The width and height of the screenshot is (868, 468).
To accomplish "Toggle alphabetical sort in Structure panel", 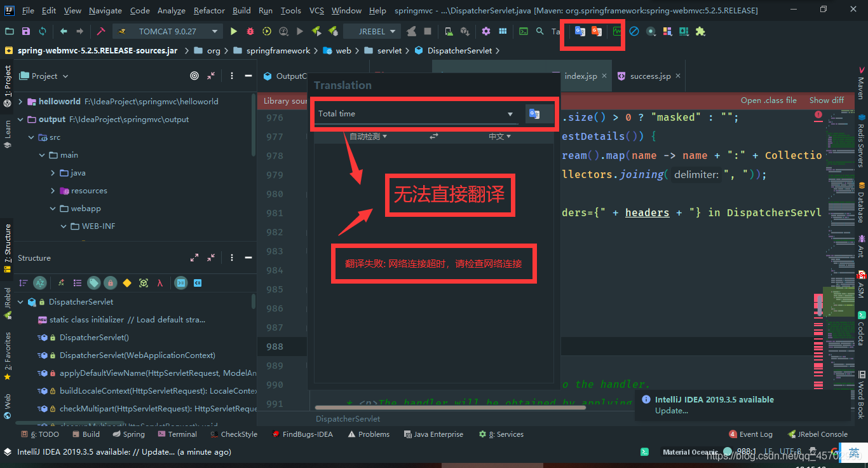I will click(40, 283).
